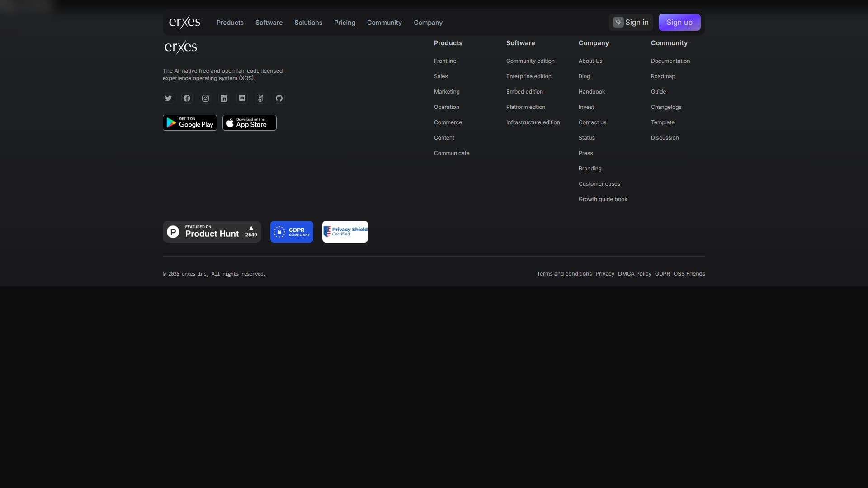The width and height of the screenshot is (868, 488).
Task: Open the Template link
Action: click(662, 122)
